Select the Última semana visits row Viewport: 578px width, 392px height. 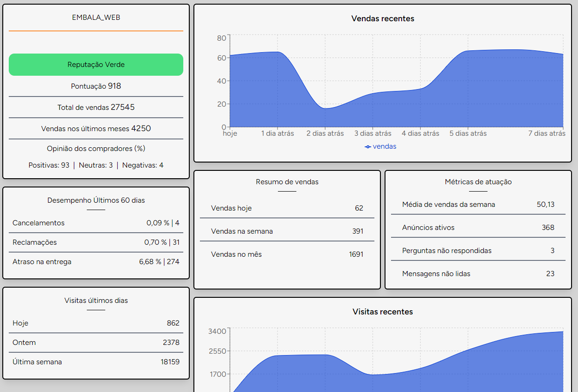[96, 362]
